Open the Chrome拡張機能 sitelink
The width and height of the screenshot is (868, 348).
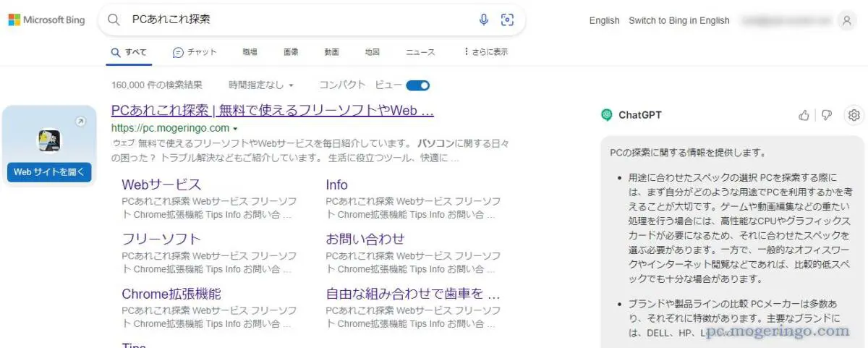click(x=171, y=294)
